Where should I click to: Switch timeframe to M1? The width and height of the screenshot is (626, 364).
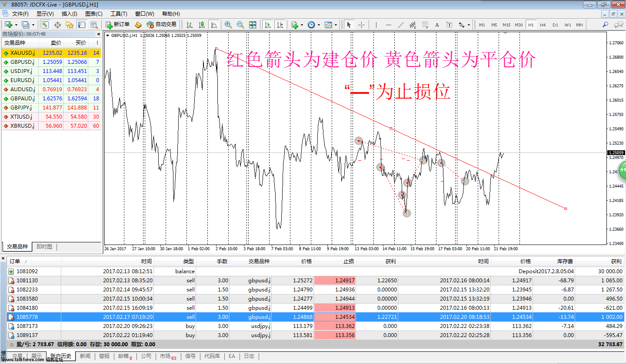point(482,25)
